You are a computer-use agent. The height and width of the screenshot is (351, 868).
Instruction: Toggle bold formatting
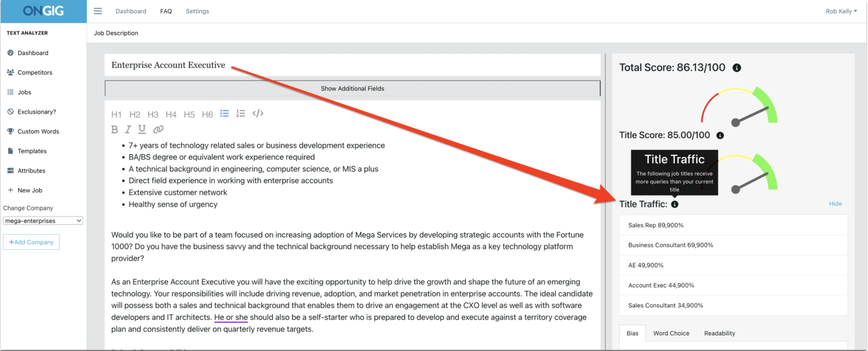[x=115, y=129]
